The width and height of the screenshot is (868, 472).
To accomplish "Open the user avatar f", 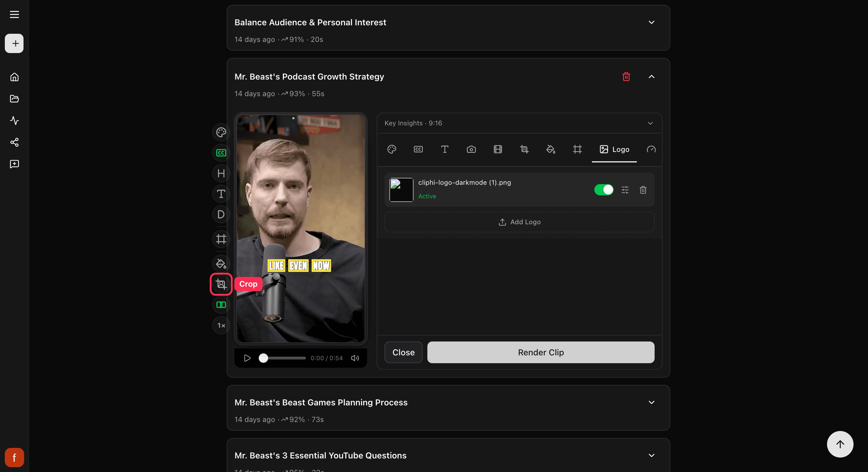I will (x=14, y=457).
